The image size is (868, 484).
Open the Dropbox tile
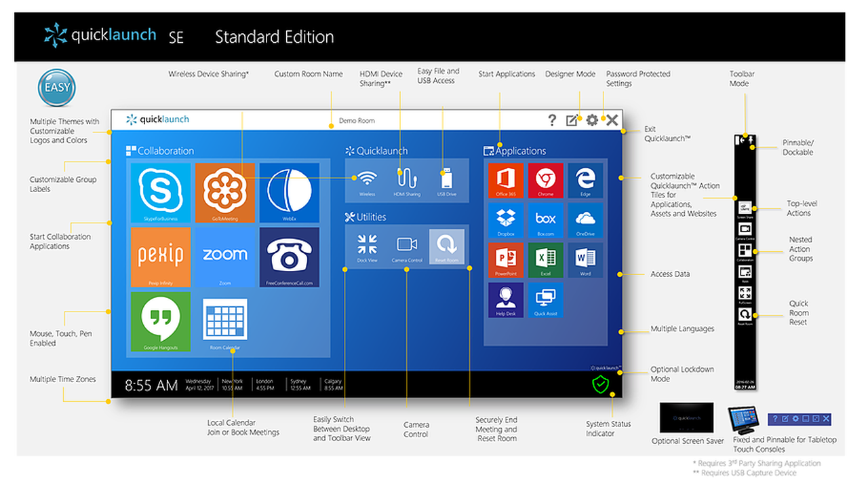(505, 220)
